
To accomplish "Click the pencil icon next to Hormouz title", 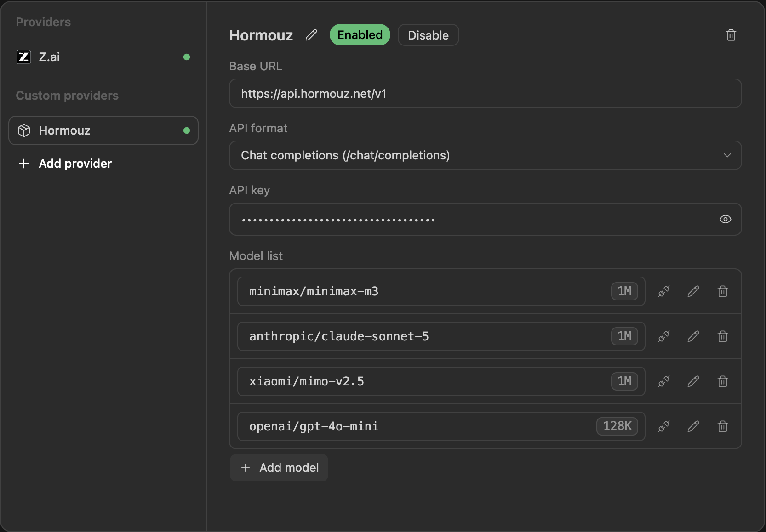I will [311, 35].
